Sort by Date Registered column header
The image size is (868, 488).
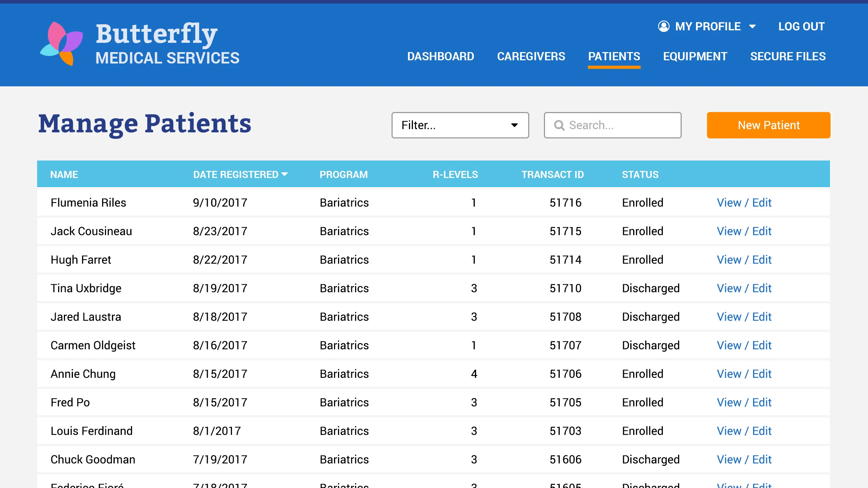(x=236, y=174)
